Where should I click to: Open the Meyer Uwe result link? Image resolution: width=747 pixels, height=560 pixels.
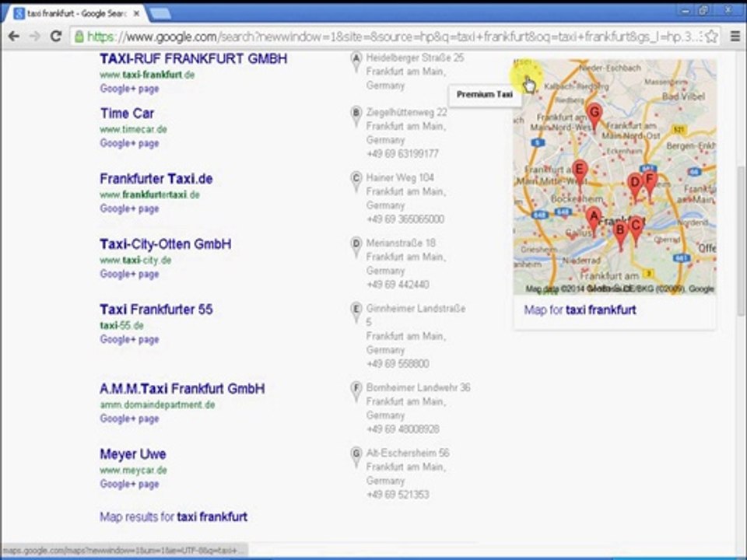[x=133, y=454]
